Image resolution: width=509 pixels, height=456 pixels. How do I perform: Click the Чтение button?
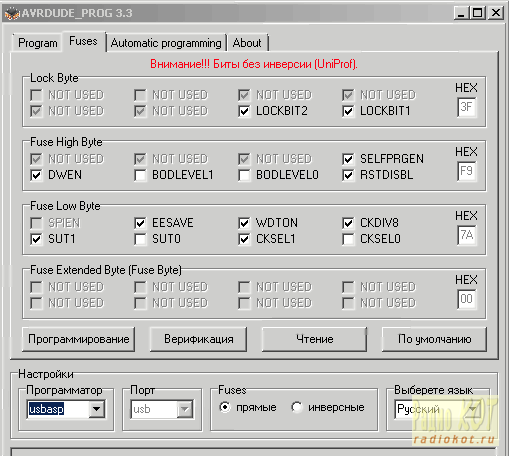314,339
